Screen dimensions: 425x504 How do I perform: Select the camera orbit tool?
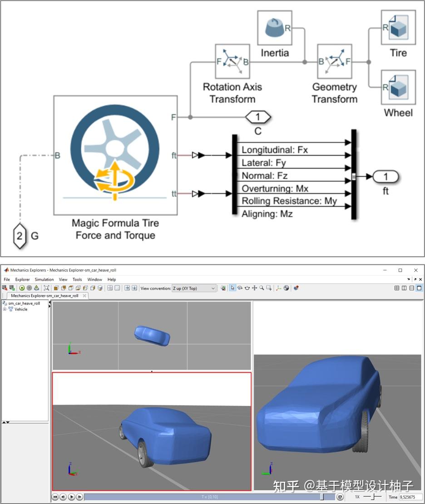(x=239, y=288)
